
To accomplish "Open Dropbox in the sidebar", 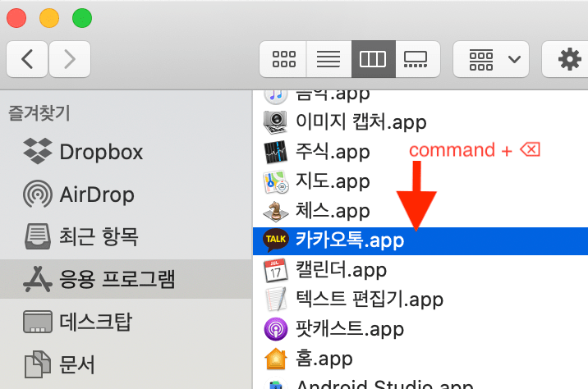I will [101, 152].
